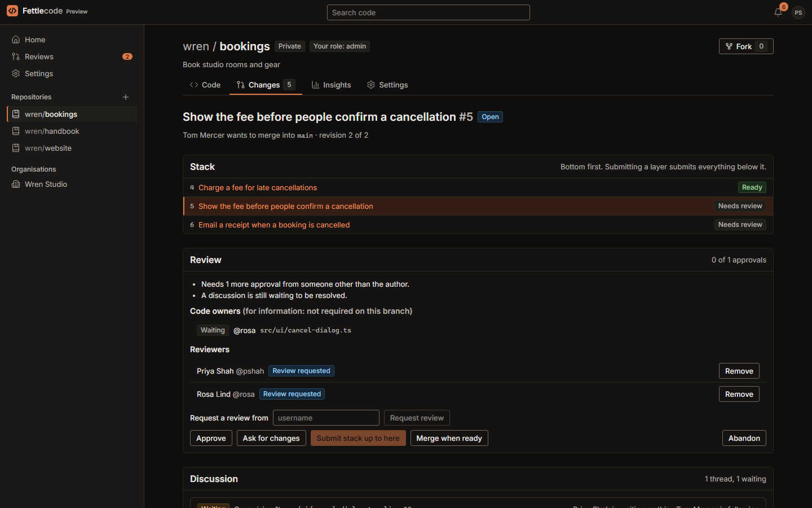The width and height of the screenshot is (812, 508).
Task: Click '1 thread, 1 waiting' text
Action: tap(735, 479)
